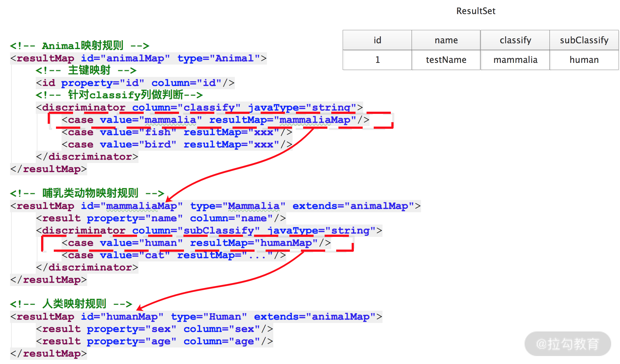Click the human case line in dashed box
Viewport: 620px width, 364px height.
[x=196, y=243]
